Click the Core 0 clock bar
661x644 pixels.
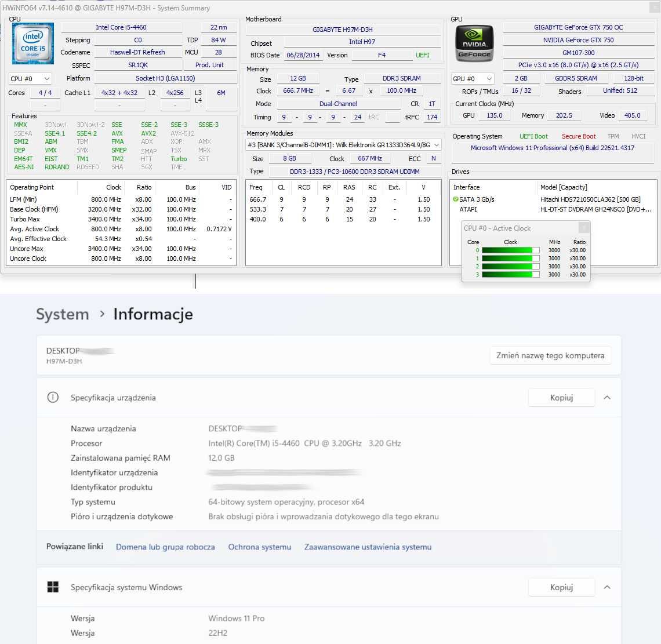coord(510,250)
